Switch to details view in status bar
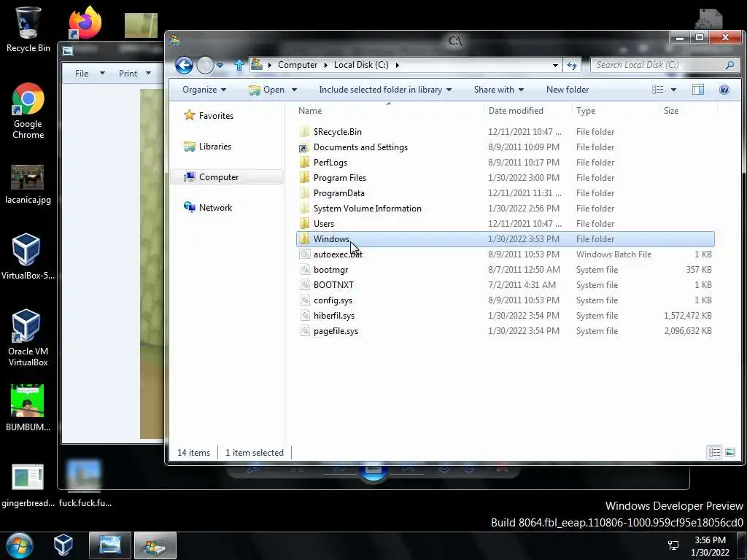Image resolution: width=747 pixels, height=560 pixels. pos(714,452)
